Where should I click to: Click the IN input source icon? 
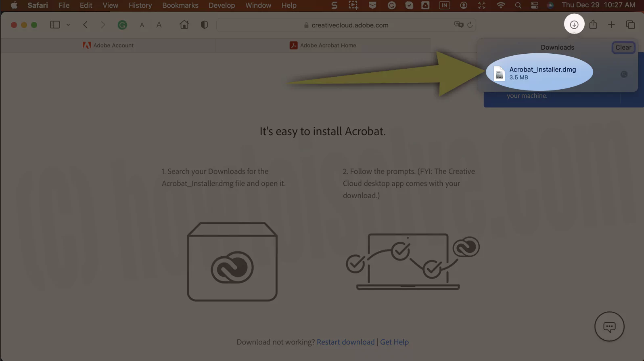444,5
